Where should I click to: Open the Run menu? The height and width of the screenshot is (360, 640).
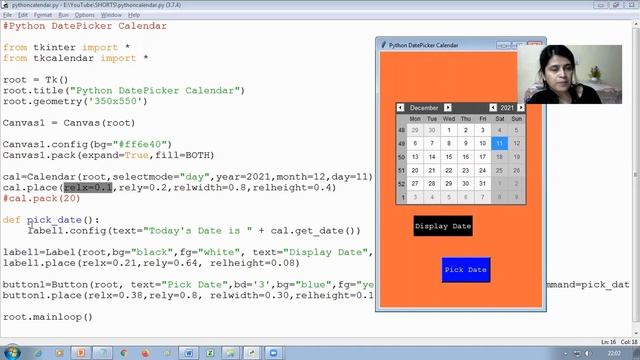(63, 15)
